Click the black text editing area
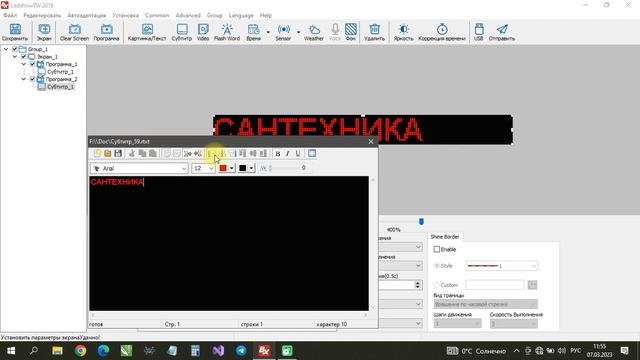Screen dimensions: 640x360 (x=229, y=243)
